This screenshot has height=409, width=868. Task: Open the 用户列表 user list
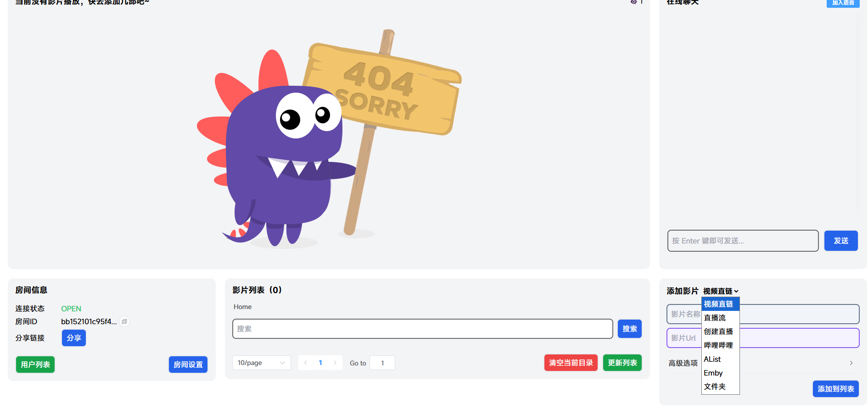pyautogui.click(x=35, y=365)
